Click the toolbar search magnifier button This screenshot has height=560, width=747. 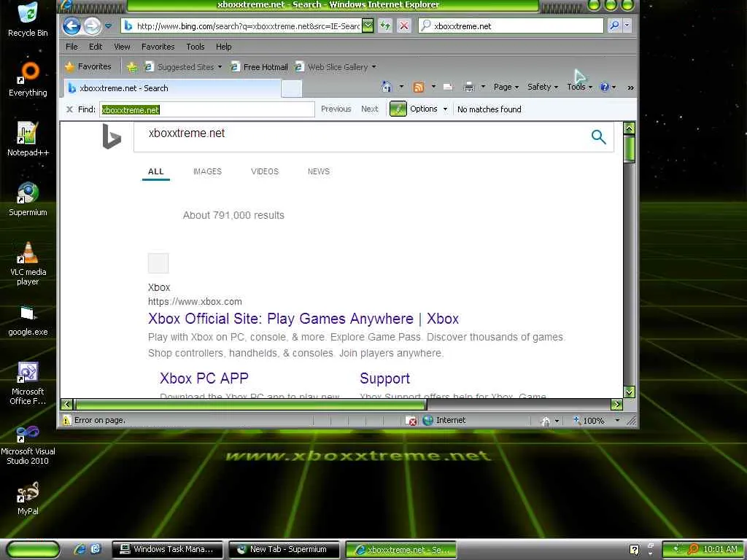pyautogui.click(x=614, y=26)
